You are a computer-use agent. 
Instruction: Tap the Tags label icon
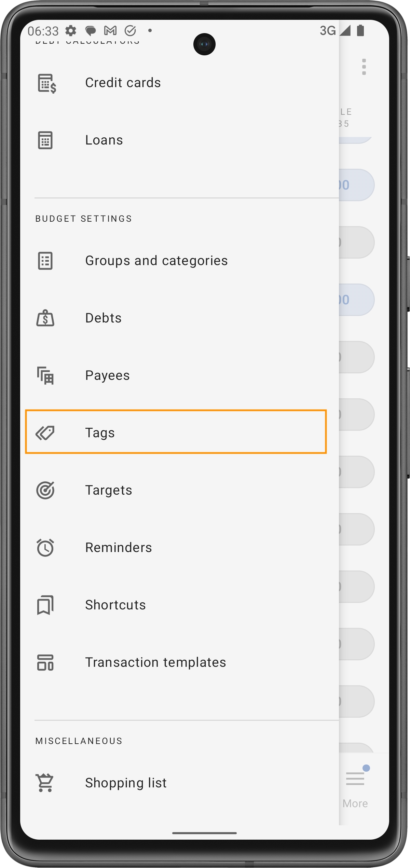pos(45,433)
